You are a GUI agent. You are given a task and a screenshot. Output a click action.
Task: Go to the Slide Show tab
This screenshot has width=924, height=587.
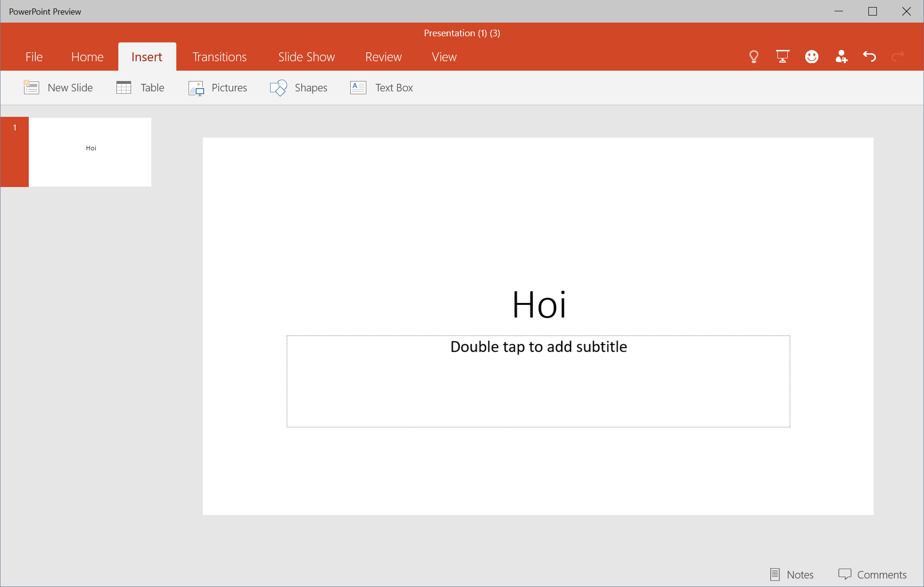click(x=306, y=57)
